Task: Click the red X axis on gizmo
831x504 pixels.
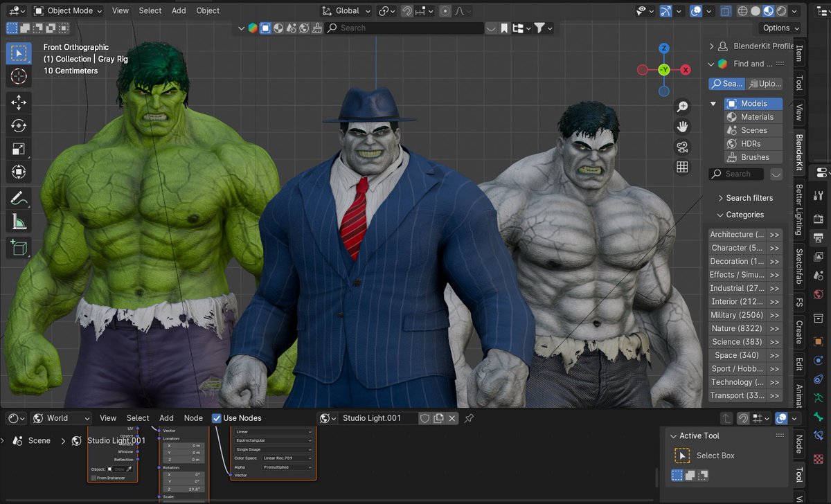Action: tap(685, 70)
